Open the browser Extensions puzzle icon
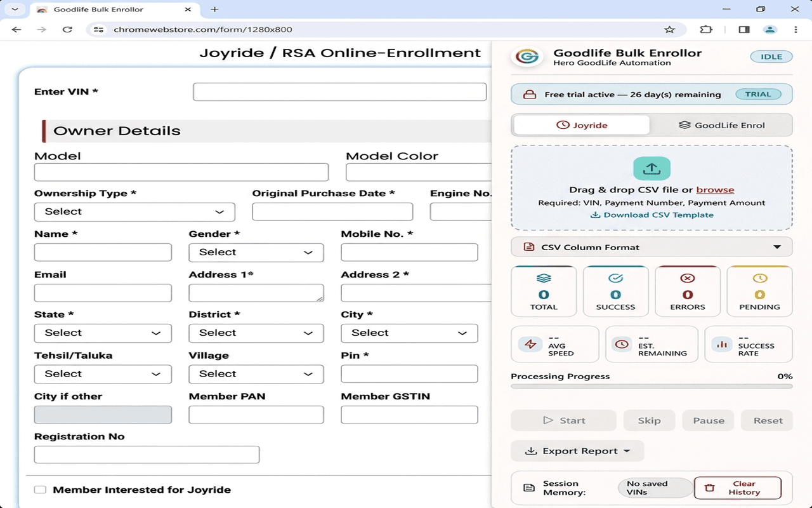The width and height of the screenshot is (812, 508). pyautogui.click(x=706, y=29)
